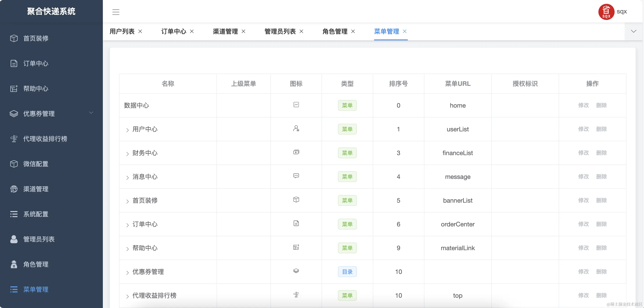This screenshot has height=308, width=644.
Task: Open the tabs dropdown arrow at right
Action: [633, 31]
